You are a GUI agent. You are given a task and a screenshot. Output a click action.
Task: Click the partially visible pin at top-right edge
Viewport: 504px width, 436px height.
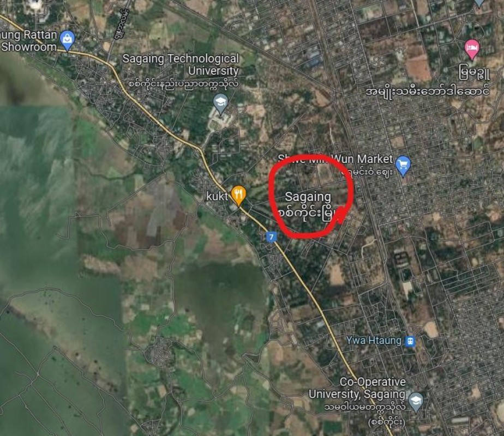click(479, 3)
